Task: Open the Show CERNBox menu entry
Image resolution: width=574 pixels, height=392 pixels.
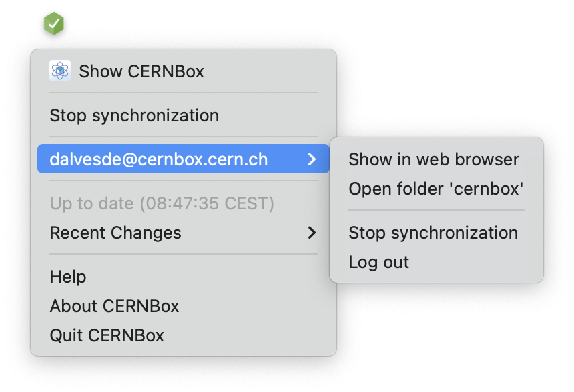Action: 141,71
